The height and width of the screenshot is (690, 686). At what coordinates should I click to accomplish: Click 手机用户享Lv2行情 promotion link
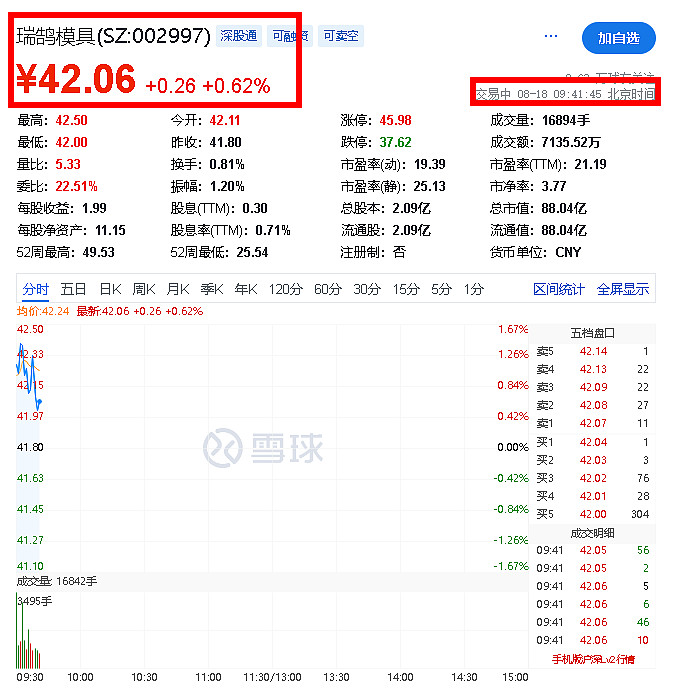click(x=593, y=659)
